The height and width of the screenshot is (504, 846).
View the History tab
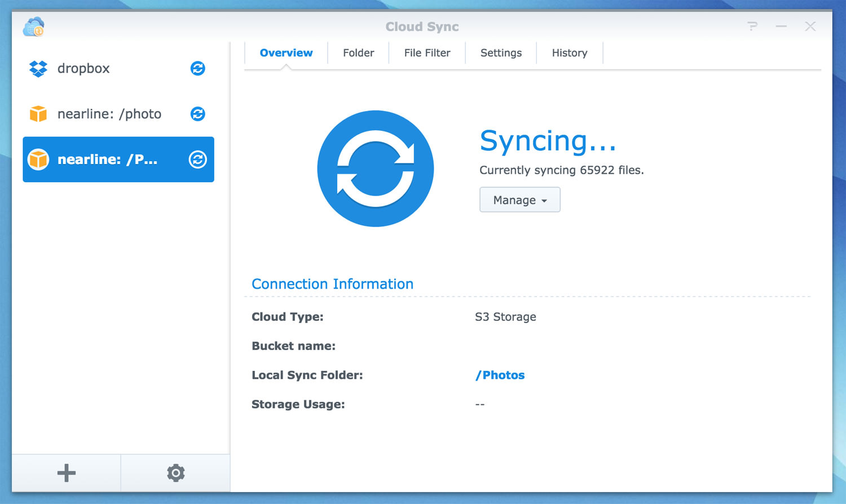(x=570, y=53)
